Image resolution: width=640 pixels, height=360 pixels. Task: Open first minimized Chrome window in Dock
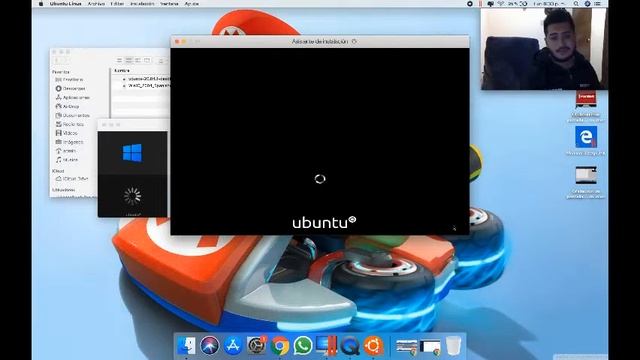(x=407, y=347)
